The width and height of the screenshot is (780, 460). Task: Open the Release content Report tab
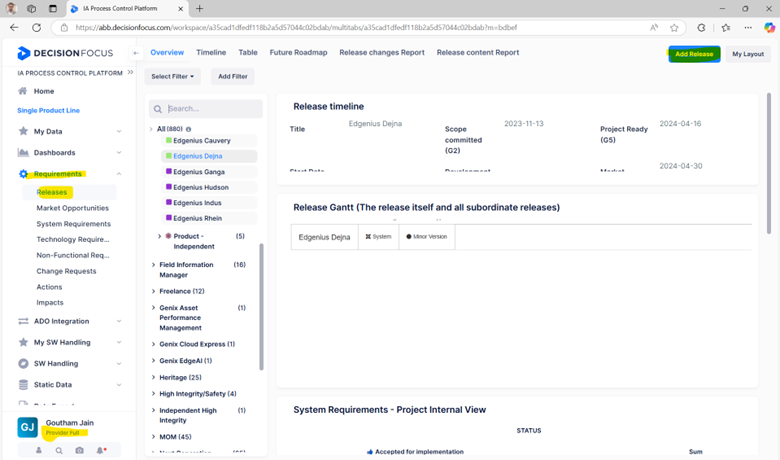pyautogui.click(x=478, y=52)
